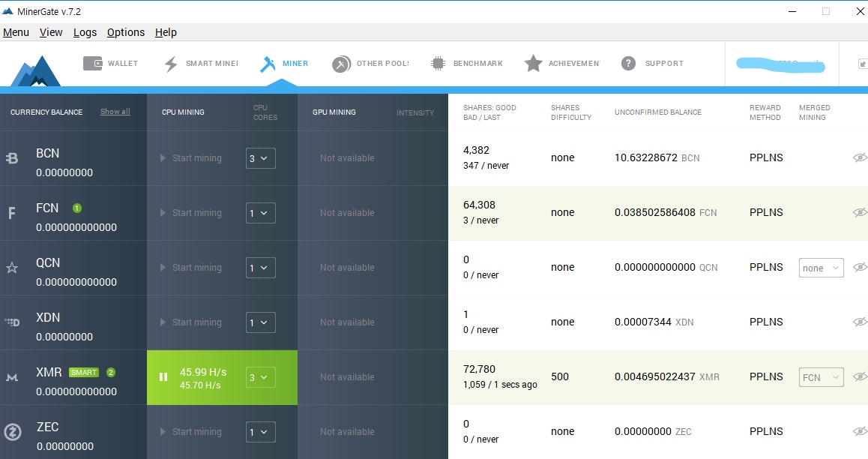The image size is (868, 459).
Task: Select the Miner pickaxe icon
Action: pyautogui.click(x=268, y=64)
